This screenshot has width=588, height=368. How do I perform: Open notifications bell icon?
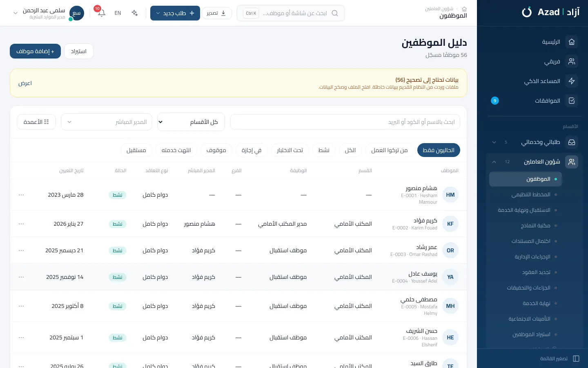coord(101,13)
